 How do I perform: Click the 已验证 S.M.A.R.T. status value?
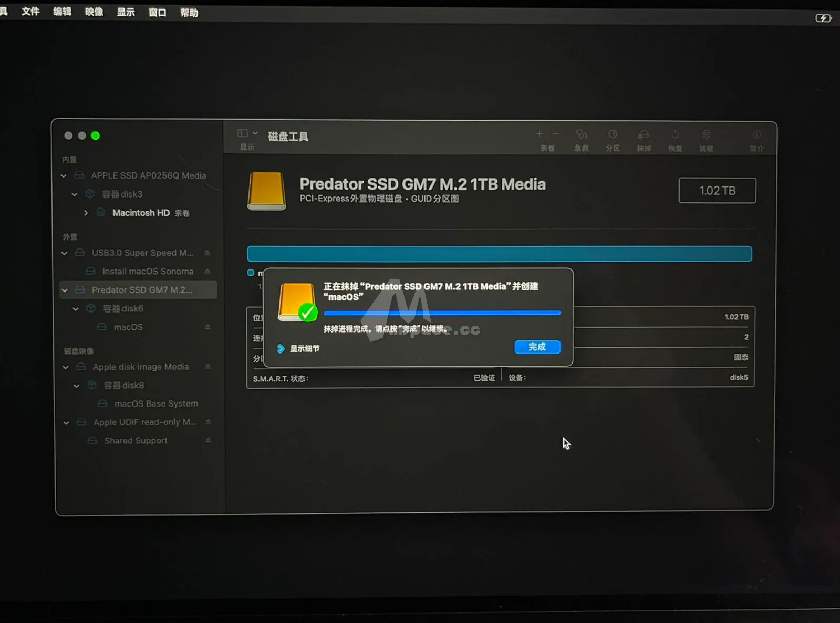[x=484, y=378]
